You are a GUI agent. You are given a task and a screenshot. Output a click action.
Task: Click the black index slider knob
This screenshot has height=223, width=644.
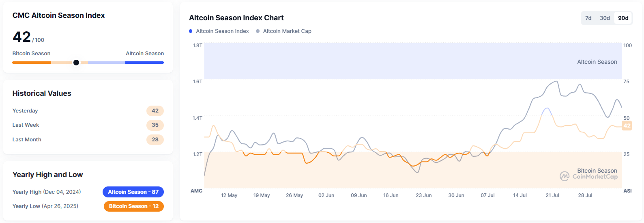pyautogui.click(x=76, y=63)
